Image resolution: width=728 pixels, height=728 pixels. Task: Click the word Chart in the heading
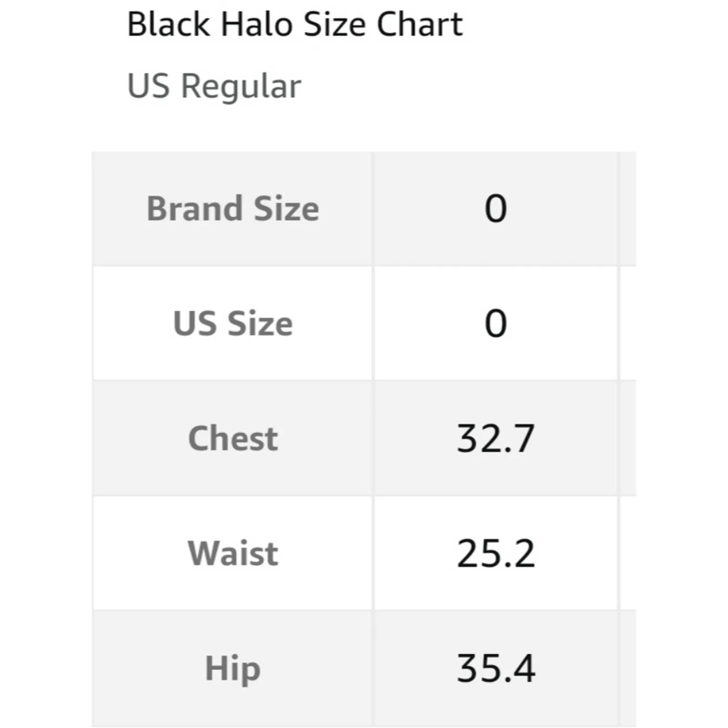pos(420,24)
